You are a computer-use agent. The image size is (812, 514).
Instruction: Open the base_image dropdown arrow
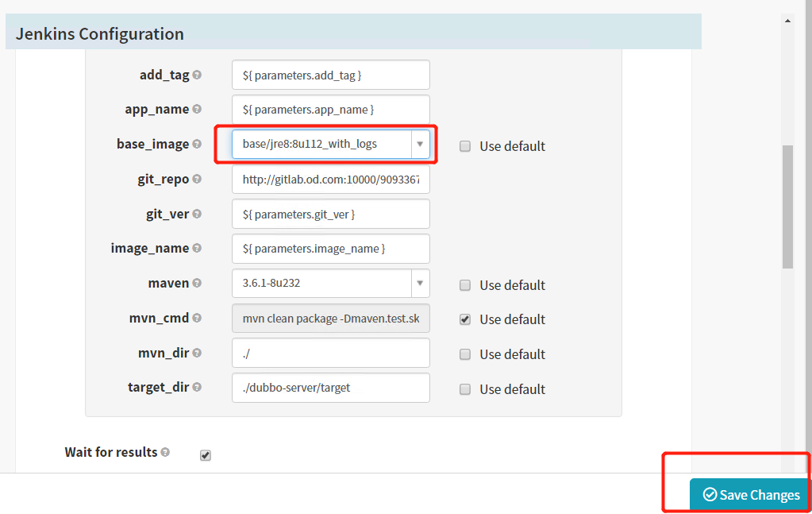(420, 145)
